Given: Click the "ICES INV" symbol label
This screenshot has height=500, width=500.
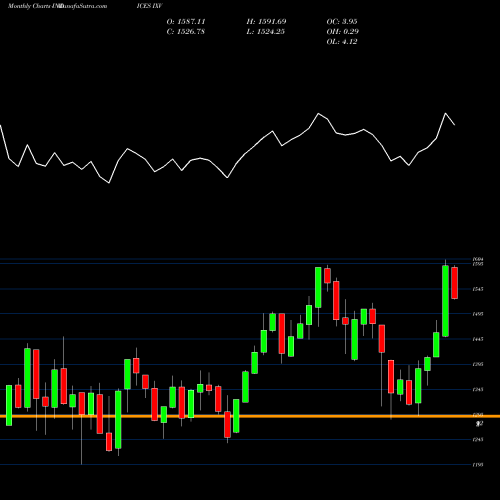Looking at the screenshot, I should (149, 6).
